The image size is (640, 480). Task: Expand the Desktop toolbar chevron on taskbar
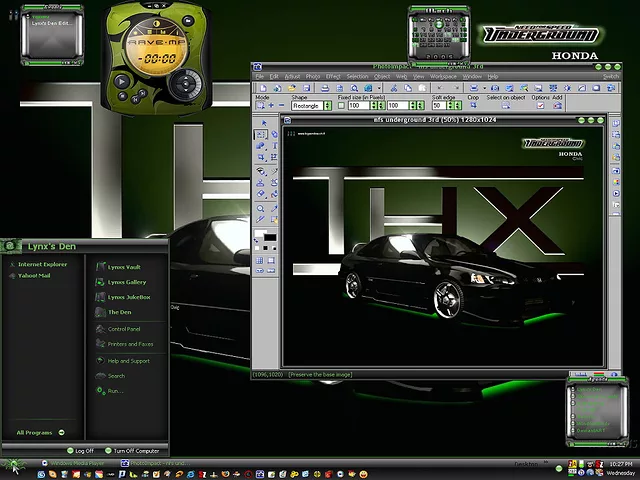(546, 462)
